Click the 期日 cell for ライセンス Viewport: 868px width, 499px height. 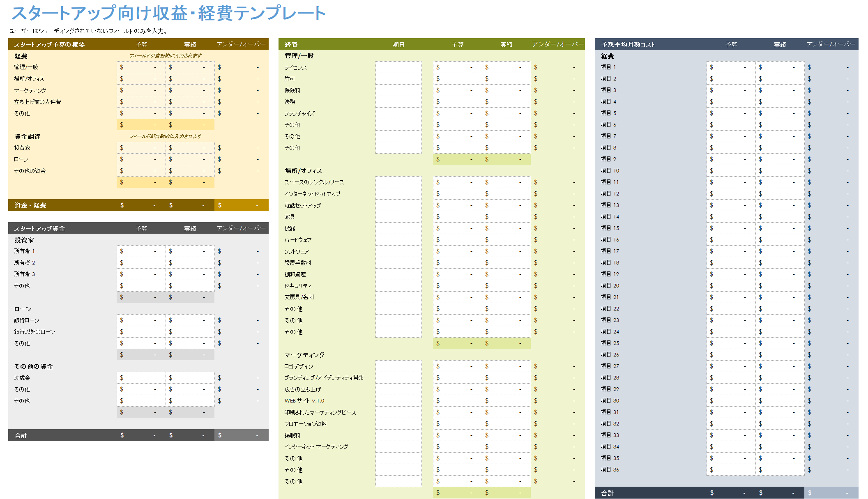(x=398, y=67)
